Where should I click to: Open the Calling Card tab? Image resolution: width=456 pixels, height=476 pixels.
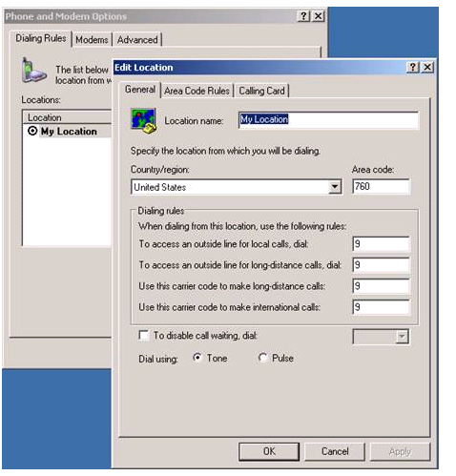tap(261, 91)
